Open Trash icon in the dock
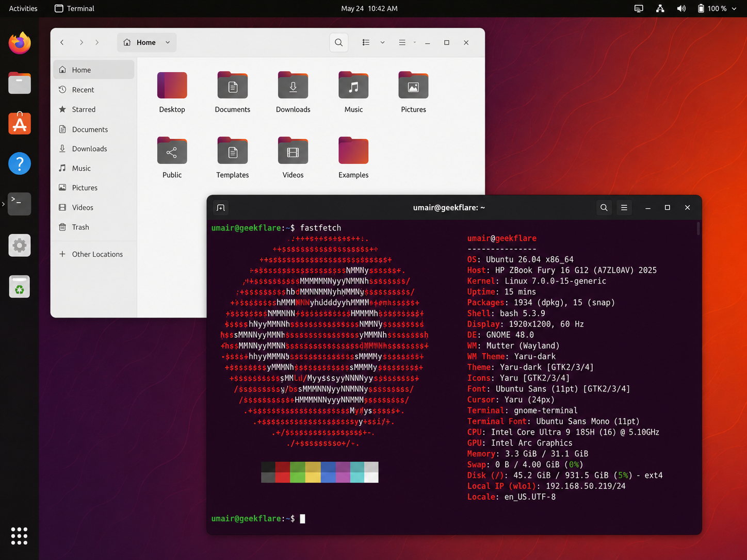 (20, 287)
